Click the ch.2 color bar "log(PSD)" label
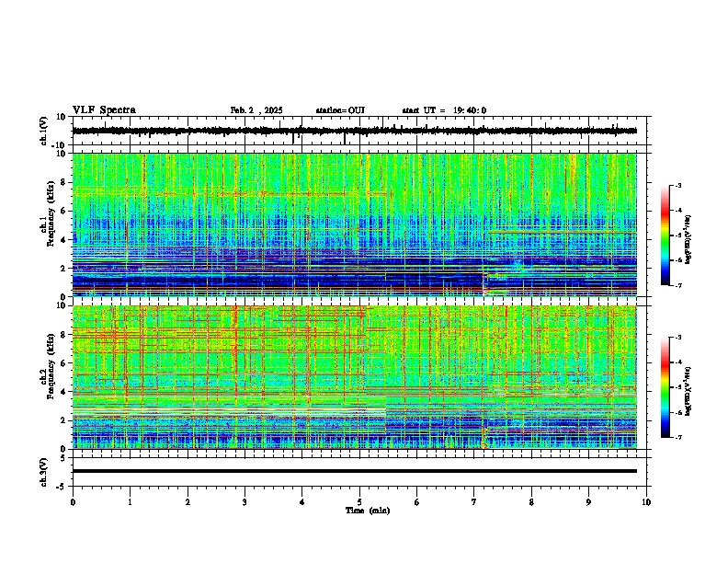 pos(688,391)
